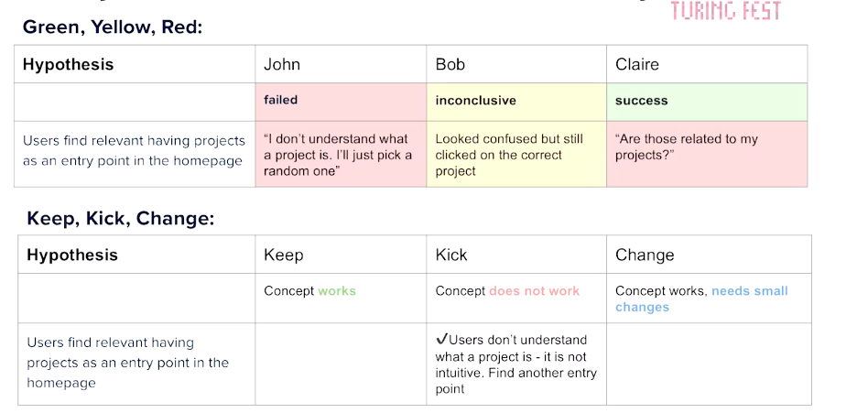
Task: Click the pink 'does not work' text
Action: click(x=534, y=291)
